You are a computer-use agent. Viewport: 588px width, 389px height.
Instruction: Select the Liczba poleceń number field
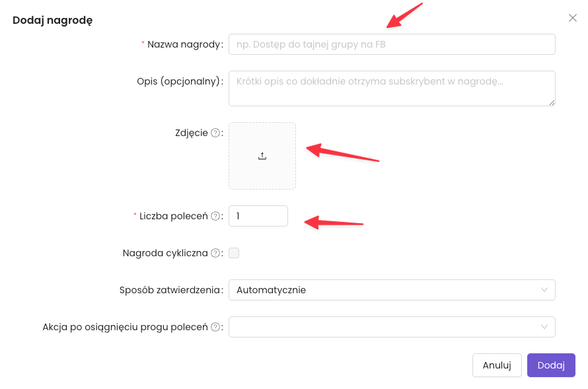[x=258, y=216]
